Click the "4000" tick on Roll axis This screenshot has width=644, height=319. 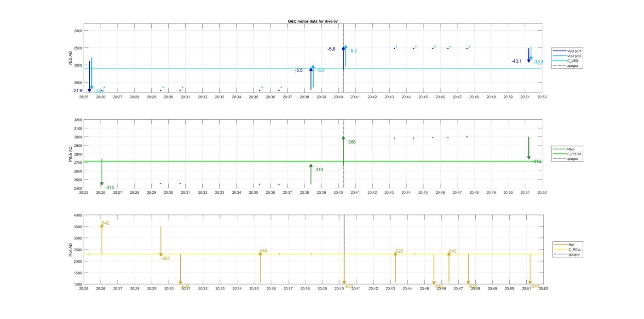[78, 215]
